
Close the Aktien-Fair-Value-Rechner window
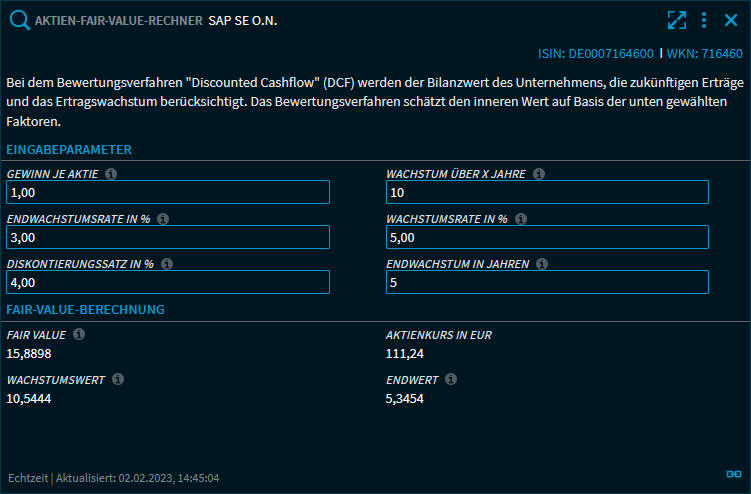coord(731,20)
